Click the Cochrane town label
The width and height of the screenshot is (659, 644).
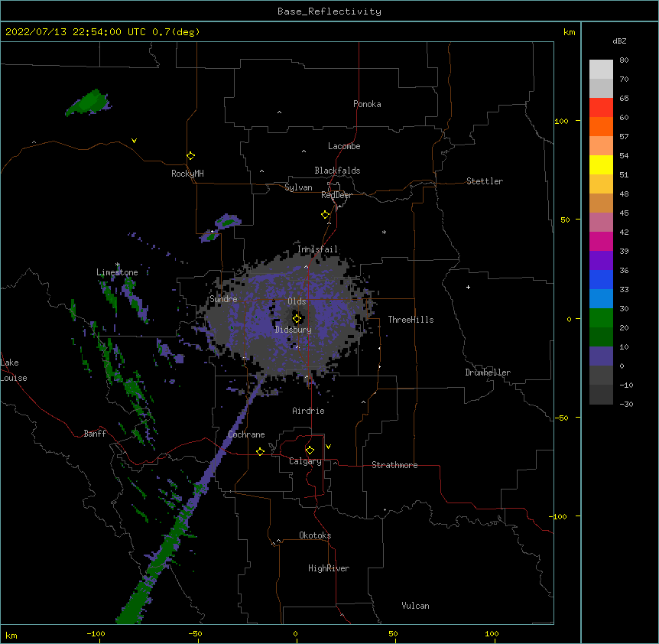point(246,434)
